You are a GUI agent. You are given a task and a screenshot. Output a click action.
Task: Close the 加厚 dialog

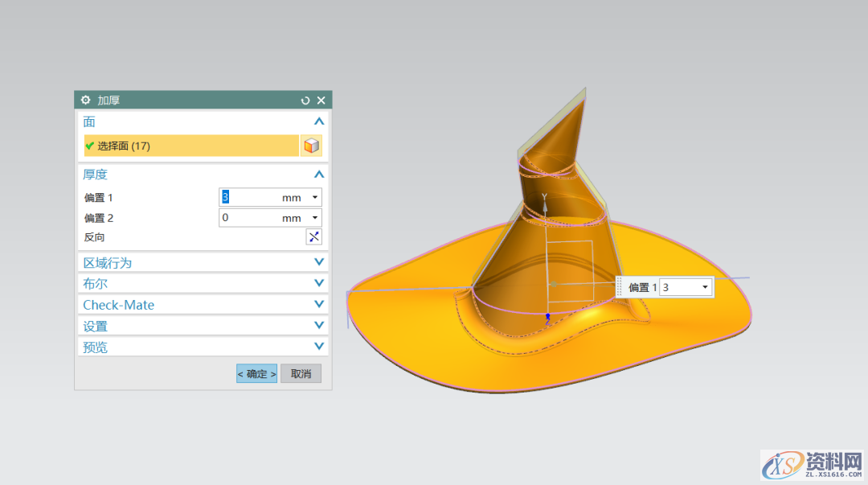(321, 101)
